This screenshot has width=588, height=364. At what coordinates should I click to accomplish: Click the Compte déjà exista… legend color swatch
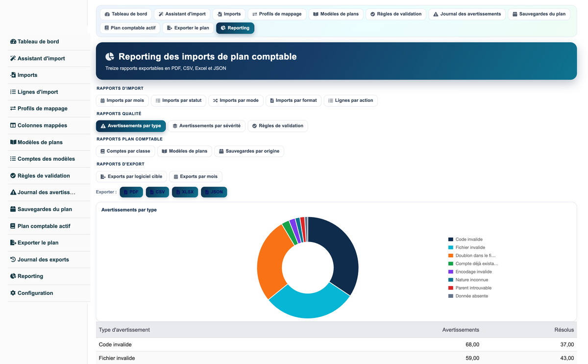[451, 264]
